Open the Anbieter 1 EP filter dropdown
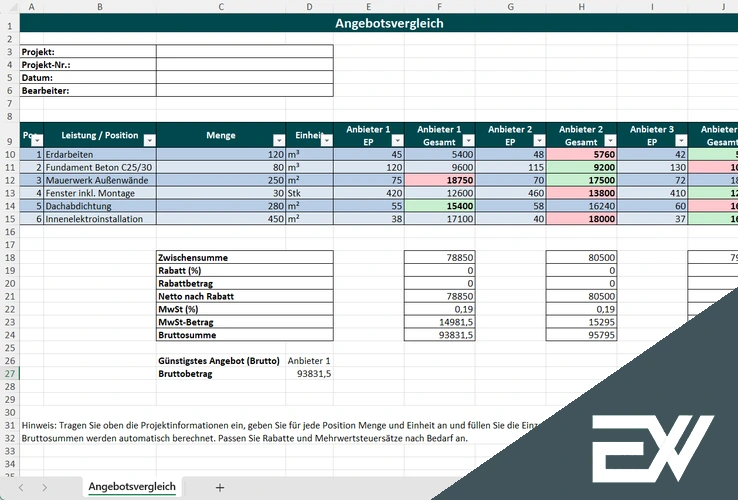738x500 pixels. click(398, 140)
